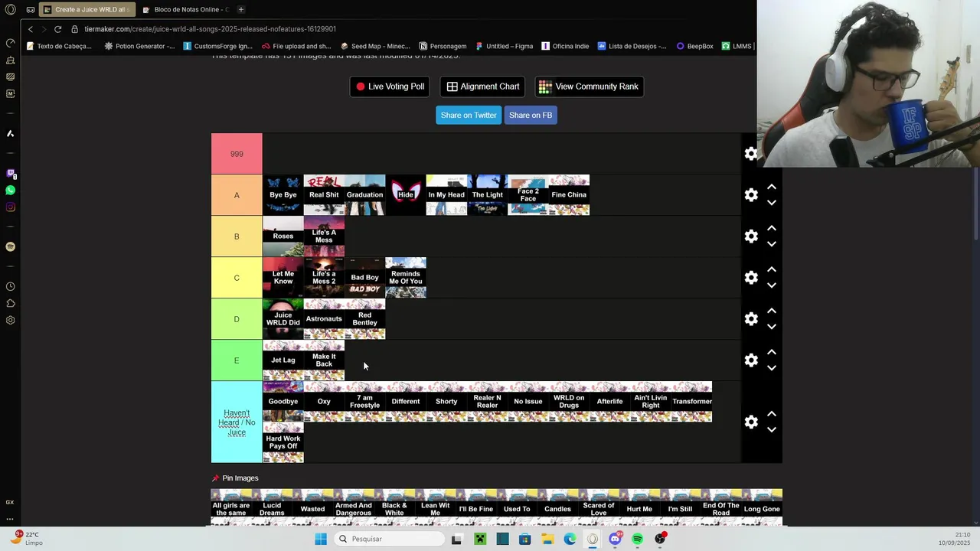This screenshot has height=551, width=980.
Task: Select the Hide song tile in tier A
Action: 406,195
